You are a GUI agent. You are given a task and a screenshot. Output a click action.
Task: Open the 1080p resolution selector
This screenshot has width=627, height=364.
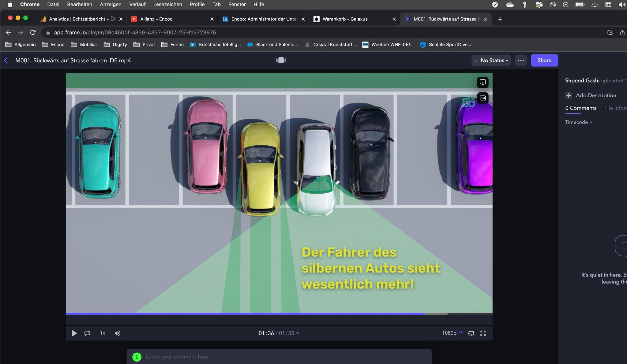pos(452,333)
